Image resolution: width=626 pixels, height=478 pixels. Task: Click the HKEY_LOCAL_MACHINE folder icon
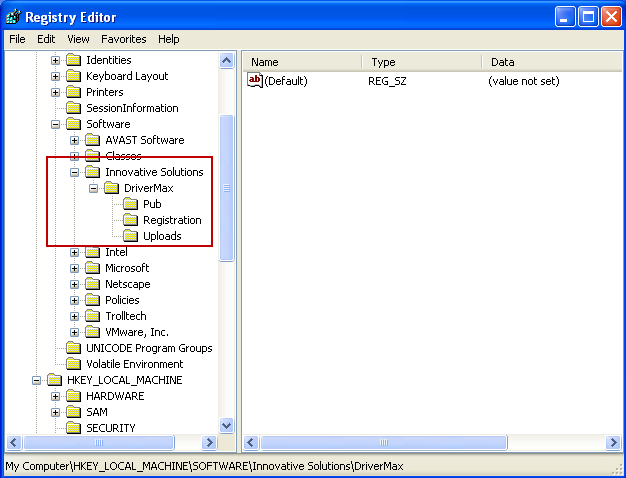pyautogui.click(x=54, y=380)
